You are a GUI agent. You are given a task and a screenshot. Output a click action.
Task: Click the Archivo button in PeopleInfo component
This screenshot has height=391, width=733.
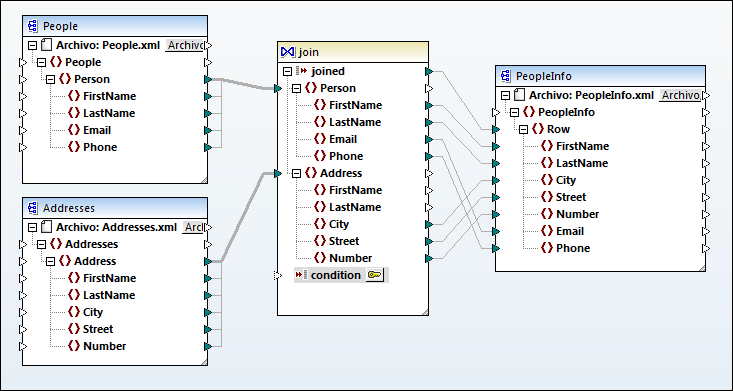680,95
